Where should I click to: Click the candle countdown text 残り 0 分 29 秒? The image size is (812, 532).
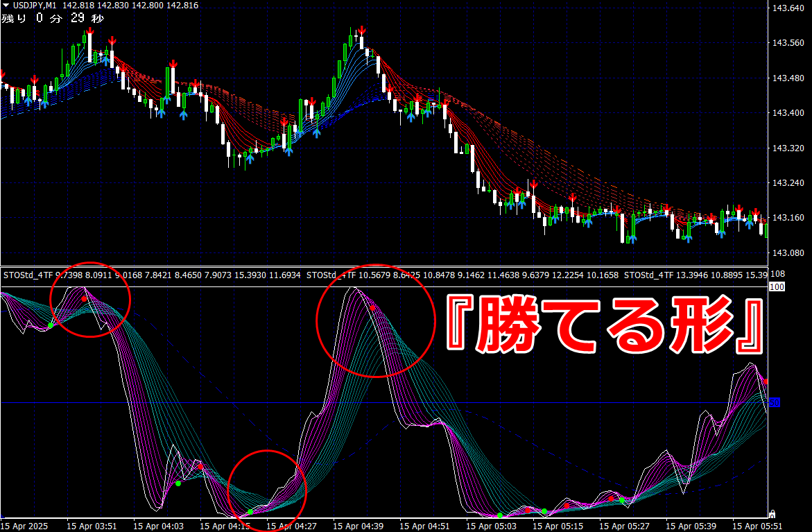pos(53,19)
